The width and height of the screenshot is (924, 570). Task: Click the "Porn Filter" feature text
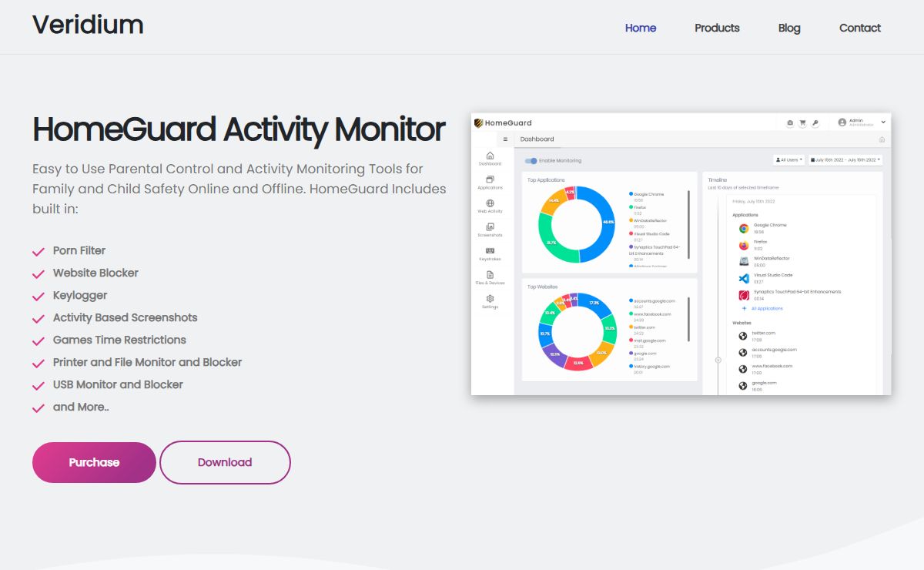(79, 250)
